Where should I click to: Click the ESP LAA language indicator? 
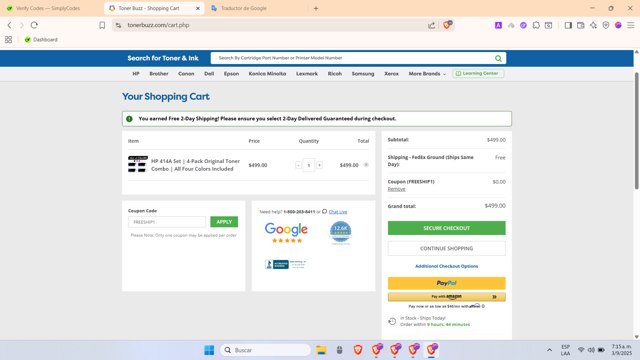565,350
